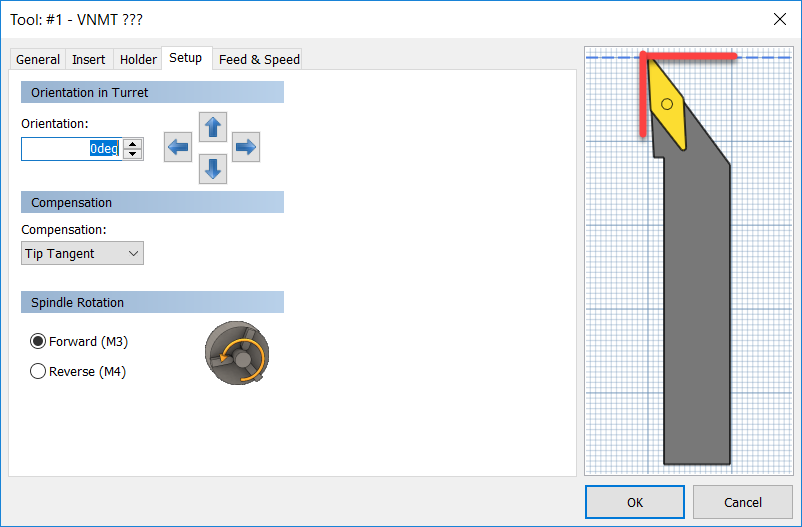Click the yellow insert in tool preview
The width and height of the screenshot is (802, 527).
(666, 105)
